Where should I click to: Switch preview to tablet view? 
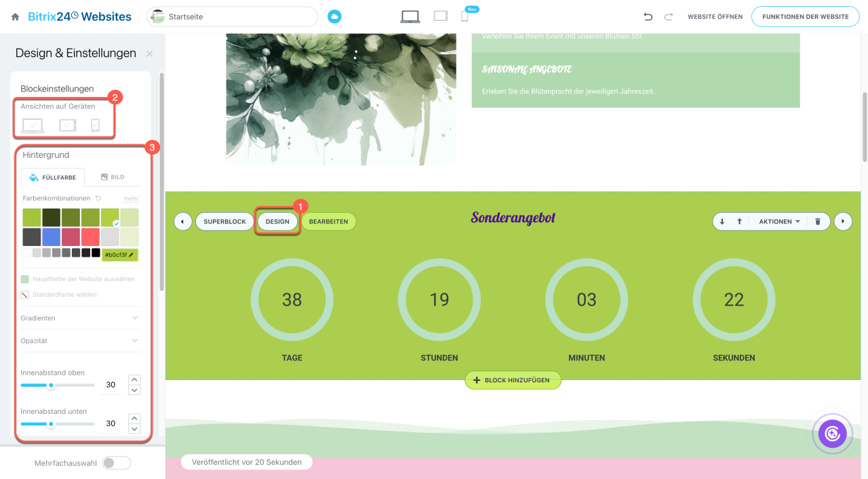[441, 16]
